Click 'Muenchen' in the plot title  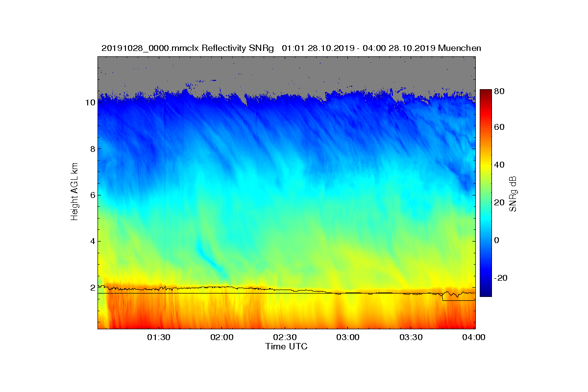[460, 48]
